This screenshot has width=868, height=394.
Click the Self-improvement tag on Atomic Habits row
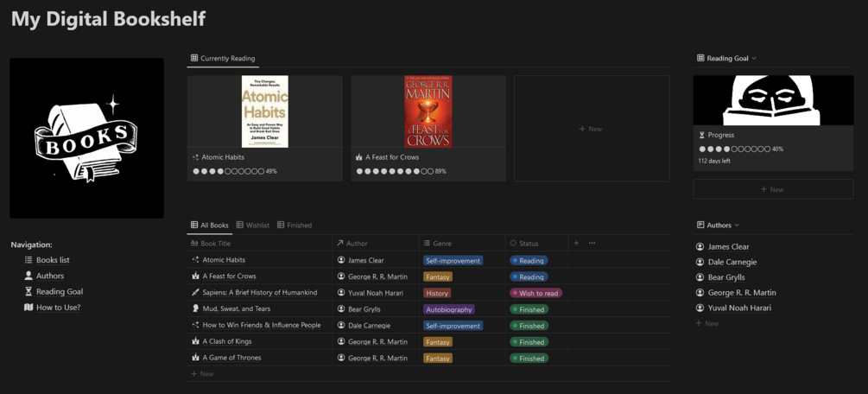[453, 260]
